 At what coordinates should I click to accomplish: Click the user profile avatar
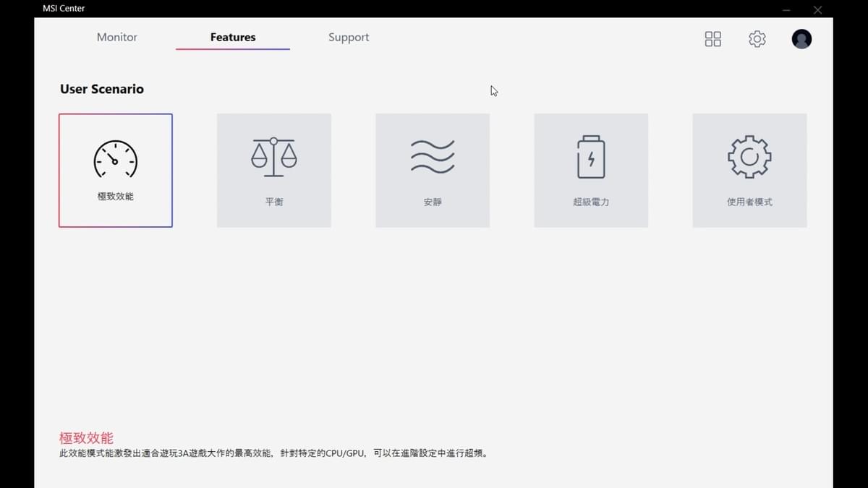(801, 39)
